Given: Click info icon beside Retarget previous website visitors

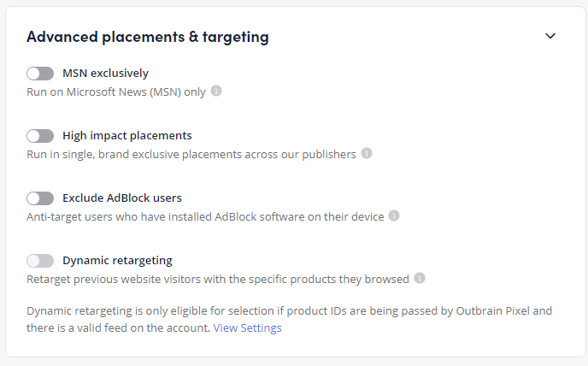Looking at the screenshot, I should coord(420,278).
